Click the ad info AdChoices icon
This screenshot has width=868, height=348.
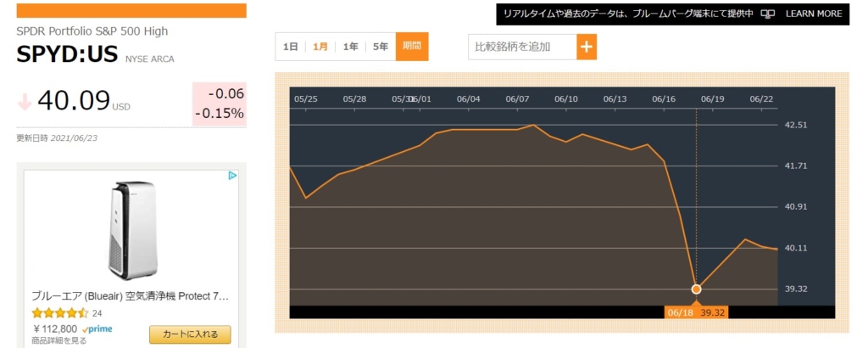coord(232,176)
